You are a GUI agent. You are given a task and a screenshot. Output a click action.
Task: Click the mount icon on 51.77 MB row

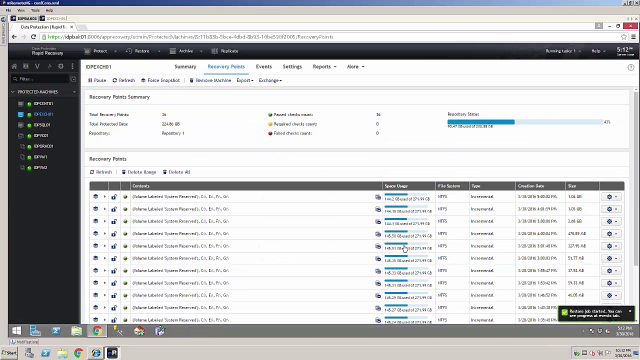[x=96, y=258]
